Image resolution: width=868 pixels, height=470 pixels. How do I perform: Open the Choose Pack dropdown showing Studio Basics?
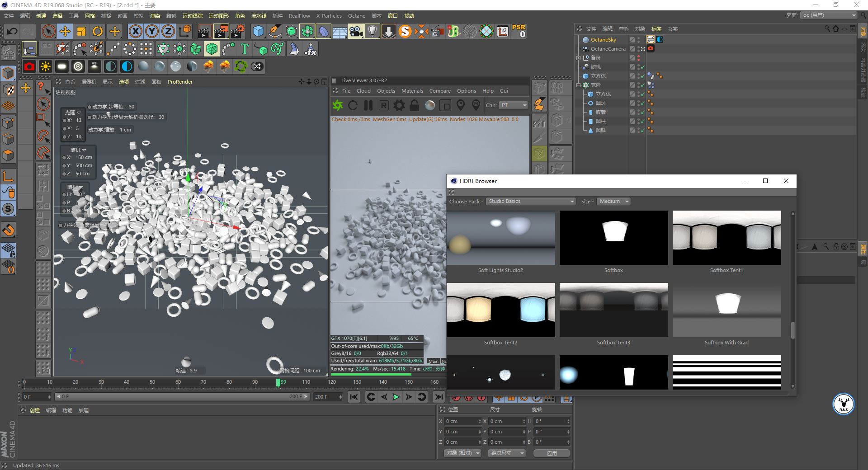point(531,202)
